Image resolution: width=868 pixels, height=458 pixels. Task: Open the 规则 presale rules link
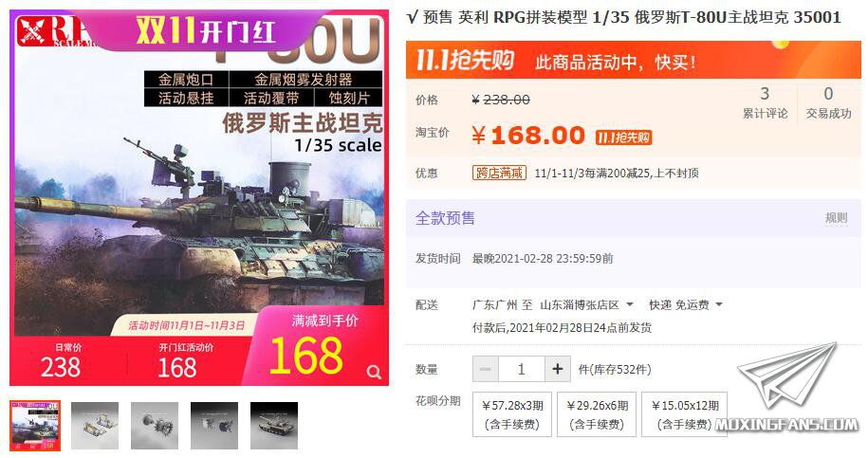tap(836, 218)
